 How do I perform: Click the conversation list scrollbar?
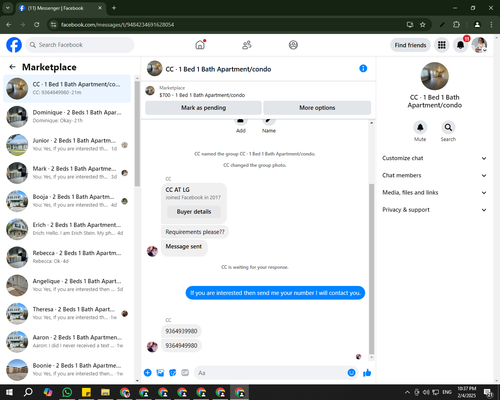[x=137, y=133]
